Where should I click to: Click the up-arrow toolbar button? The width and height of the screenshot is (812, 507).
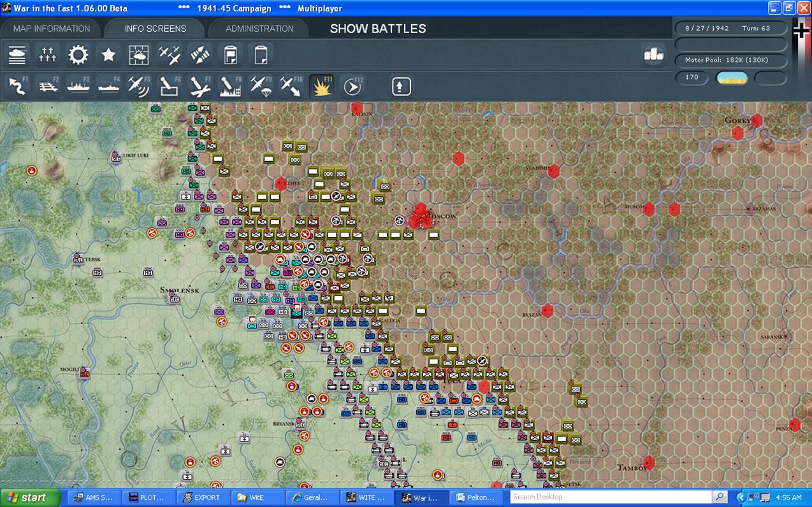[x=401, y=86]
